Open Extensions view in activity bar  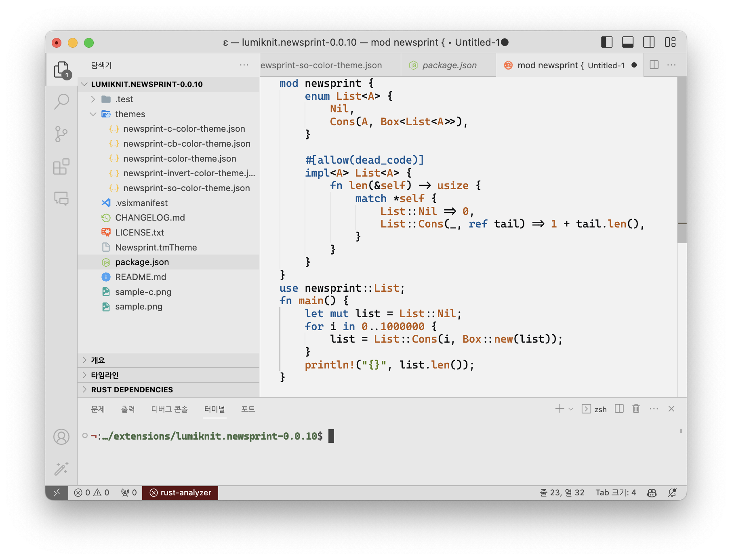tap(61, 166)
